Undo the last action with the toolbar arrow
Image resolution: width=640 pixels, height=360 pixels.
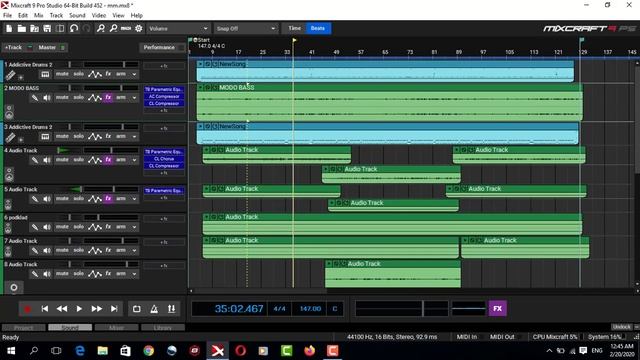click(x=74, y=29)
